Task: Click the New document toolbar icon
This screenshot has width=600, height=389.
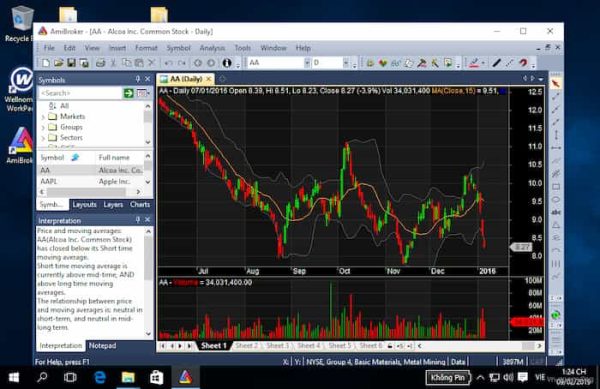Action: [45, 63]
